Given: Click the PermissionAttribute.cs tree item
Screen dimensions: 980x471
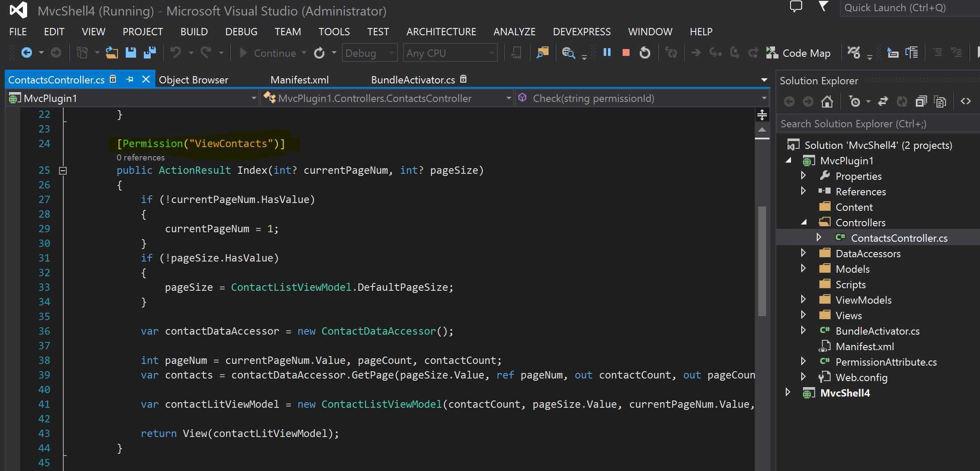Looking at the screenshot, I should tap(886, 362).
